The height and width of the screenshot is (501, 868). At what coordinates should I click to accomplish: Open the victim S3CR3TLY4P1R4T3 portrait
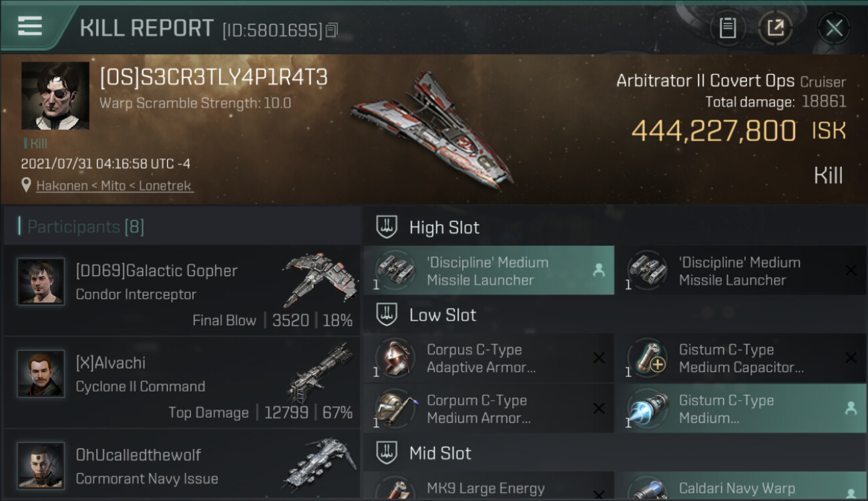tap(55, 96)
